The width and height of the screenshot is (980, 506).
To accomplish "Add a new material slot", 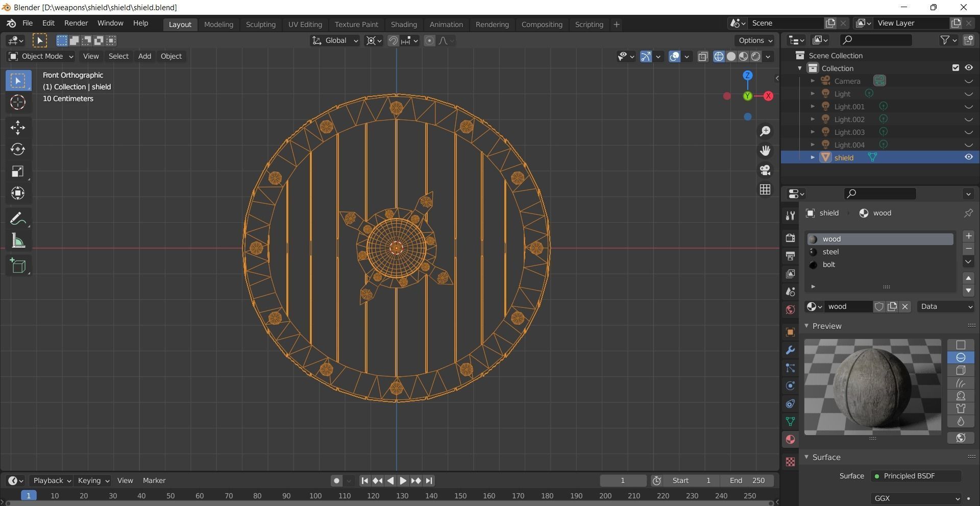I will [x=968, y=236].
